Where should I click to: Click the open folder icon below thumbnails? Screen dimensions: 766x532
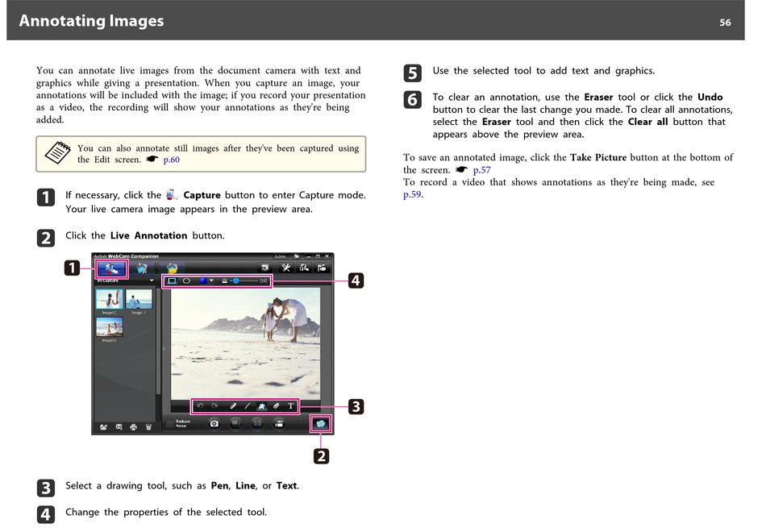(x=103, y=427)
